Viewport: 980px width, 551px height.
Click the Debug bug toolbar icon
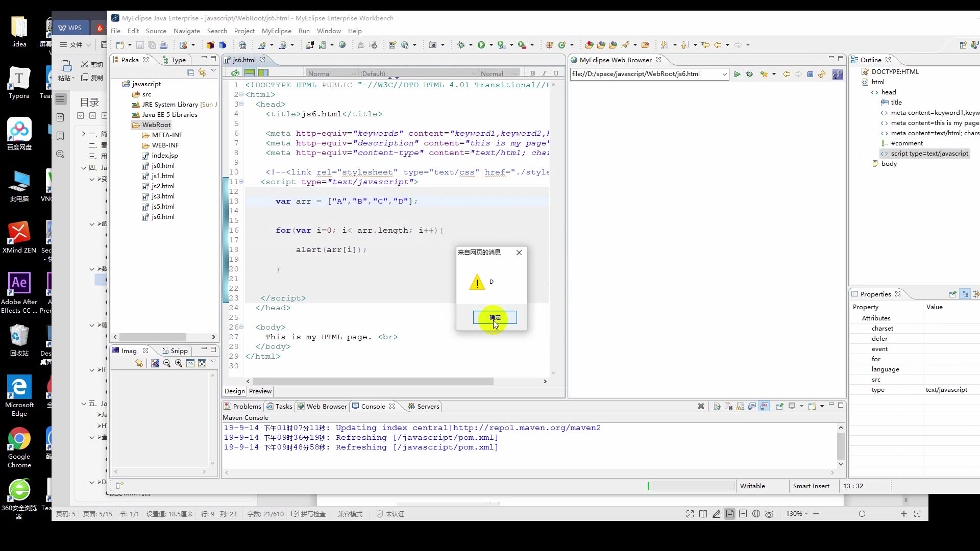point(461,45)
